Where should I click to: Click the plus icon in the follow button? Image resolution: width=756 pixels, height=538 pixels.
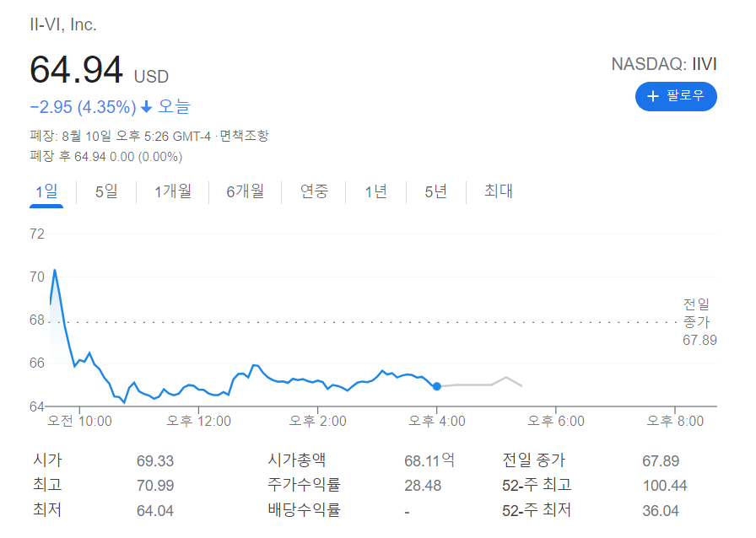[653, 96]
